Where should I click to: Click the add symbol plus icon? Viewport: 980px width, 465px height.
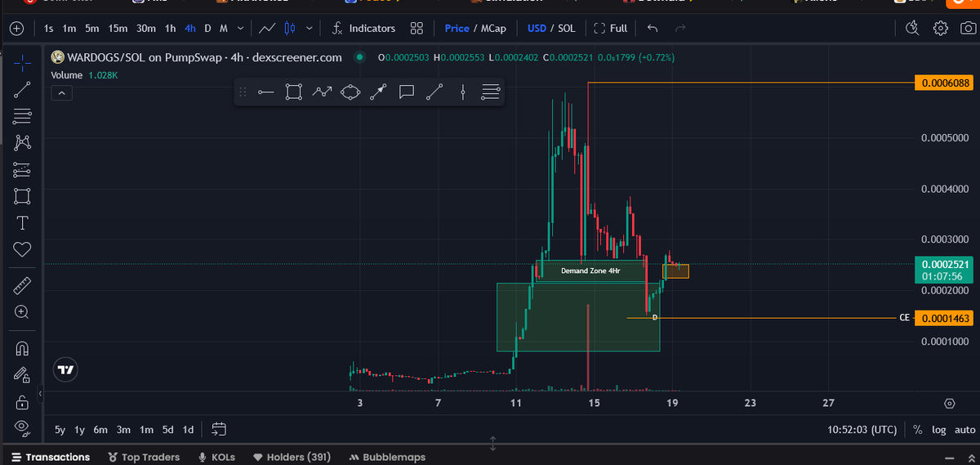[16, 29]
